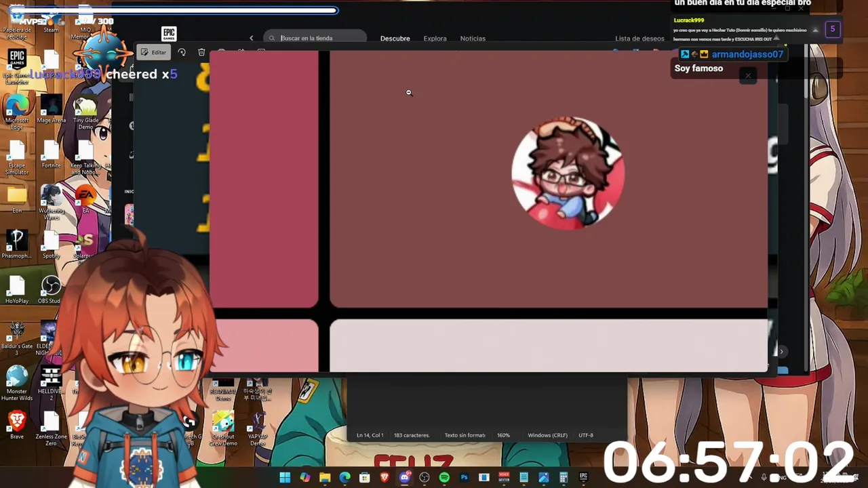The image size is (868, 488).
Task: Open the Eon folder on desktop
Action: [x=17, y=199]
